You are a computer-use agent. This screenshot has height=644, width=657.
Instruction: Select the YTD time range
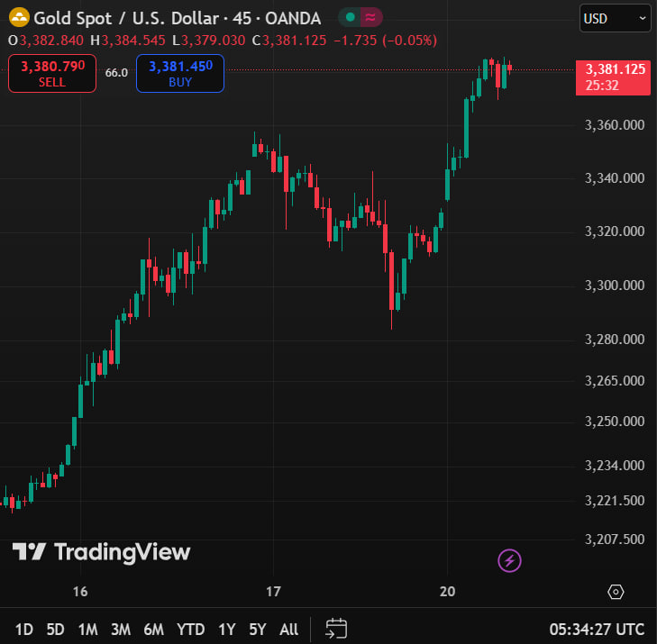(190, 629)
